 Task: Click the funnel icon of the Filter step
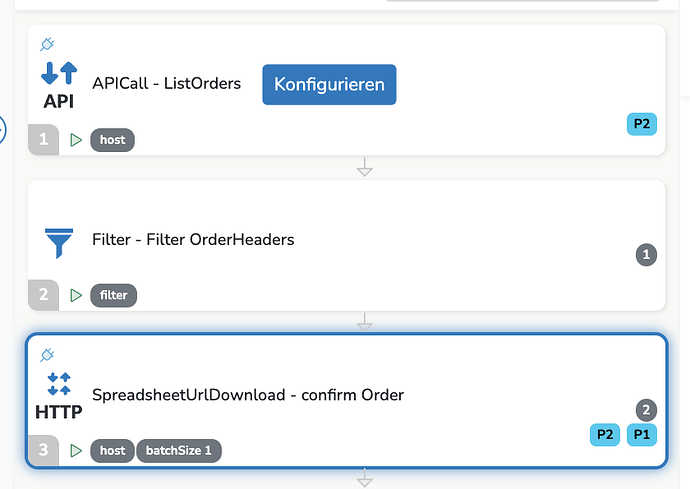point(59,243)
